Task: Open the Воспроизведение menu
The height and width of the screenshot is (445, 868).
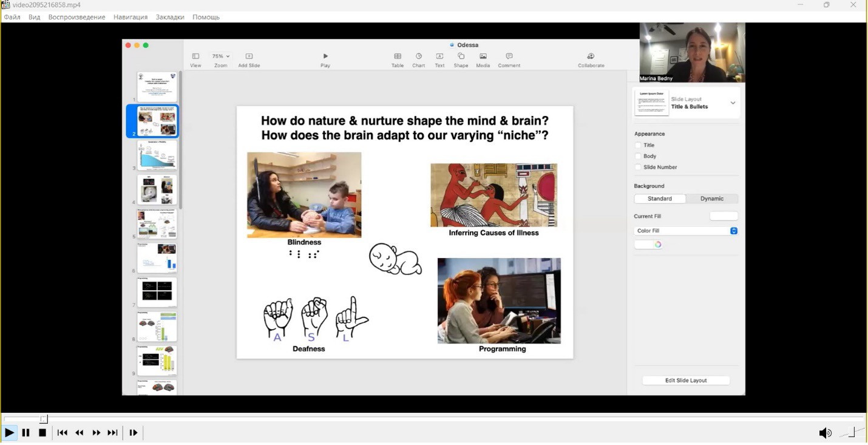Action: click(x=76, y=17)
